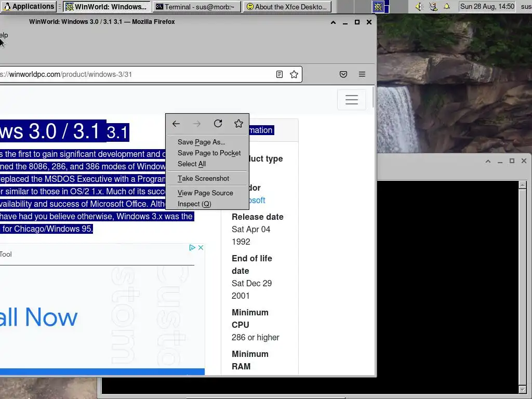532x399 pixels.
Task: Bookmark page via context menu star
Action: (238, 124)
